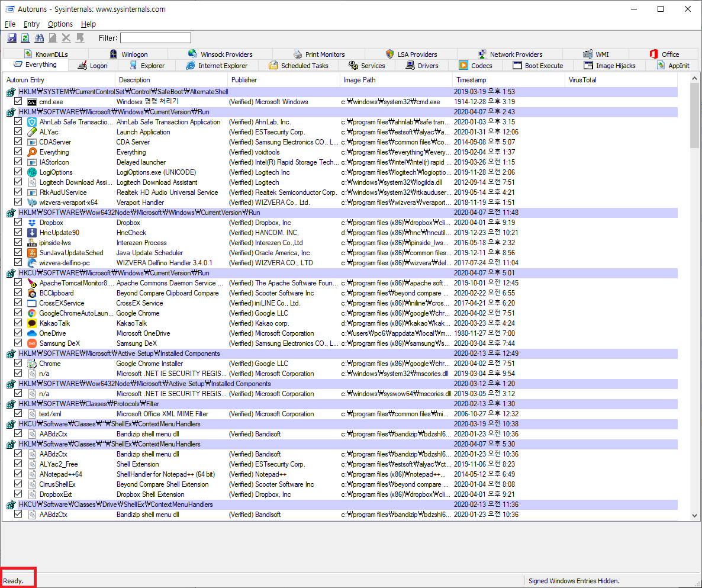Open the Entry menu
702x588 pixels.
click(x=31, y=24)
